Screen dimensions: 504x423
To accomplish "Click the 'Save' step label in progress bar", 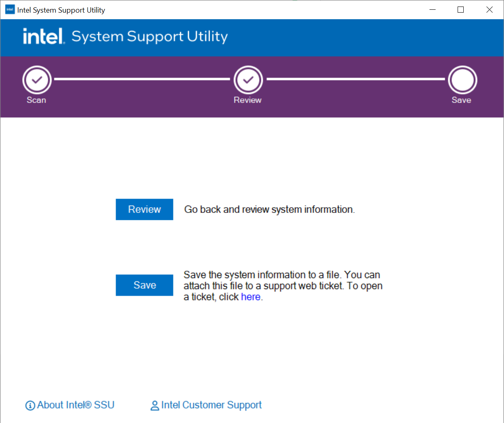I will point(461,100).
